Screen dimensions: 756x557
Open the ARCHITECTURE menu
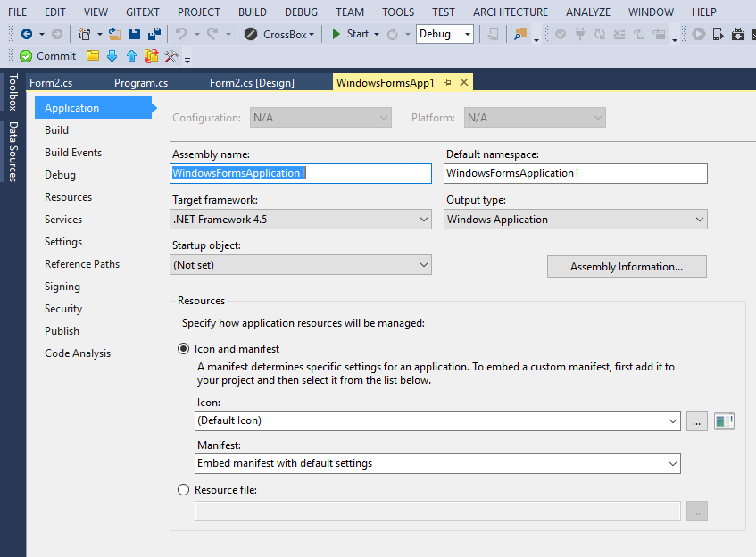[x=511, y=12]
